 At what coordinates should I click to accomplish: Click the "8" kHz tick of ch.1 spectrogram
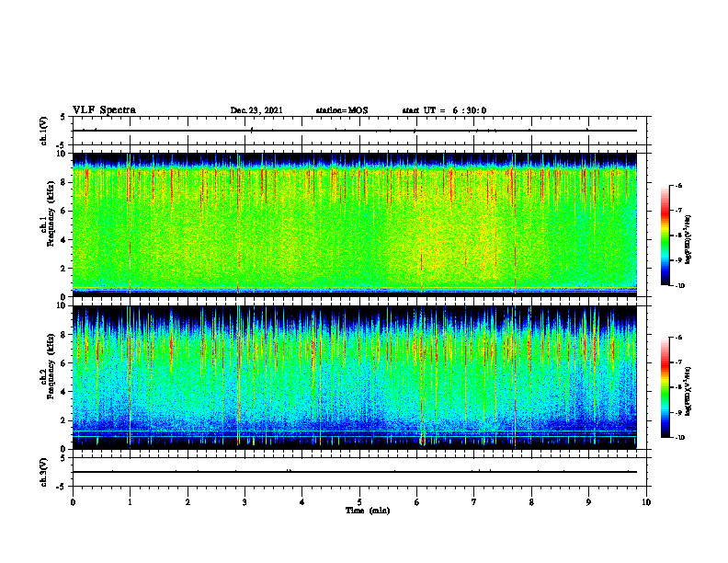point(64,182)
